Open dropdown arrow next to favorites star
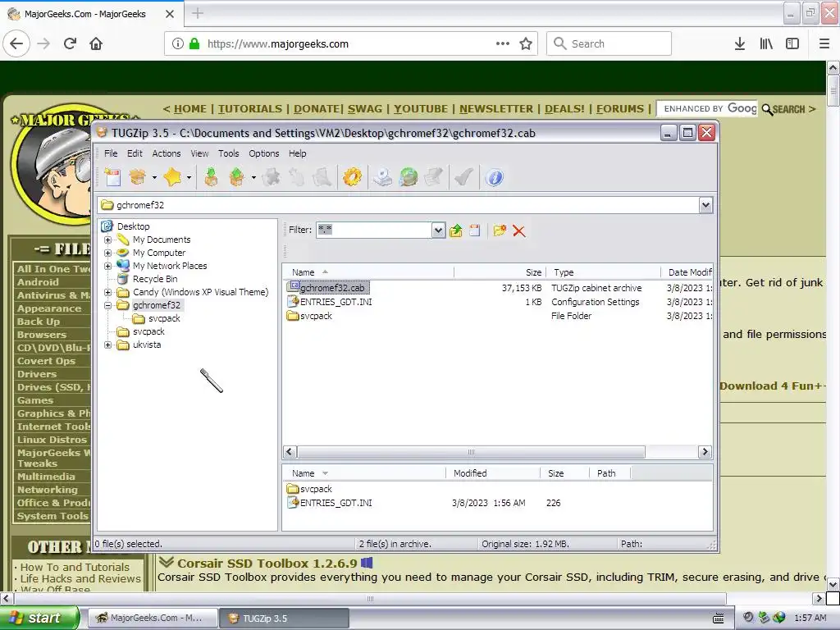The width and height of the screenshot is (840, 630). (x=189, y=177)
